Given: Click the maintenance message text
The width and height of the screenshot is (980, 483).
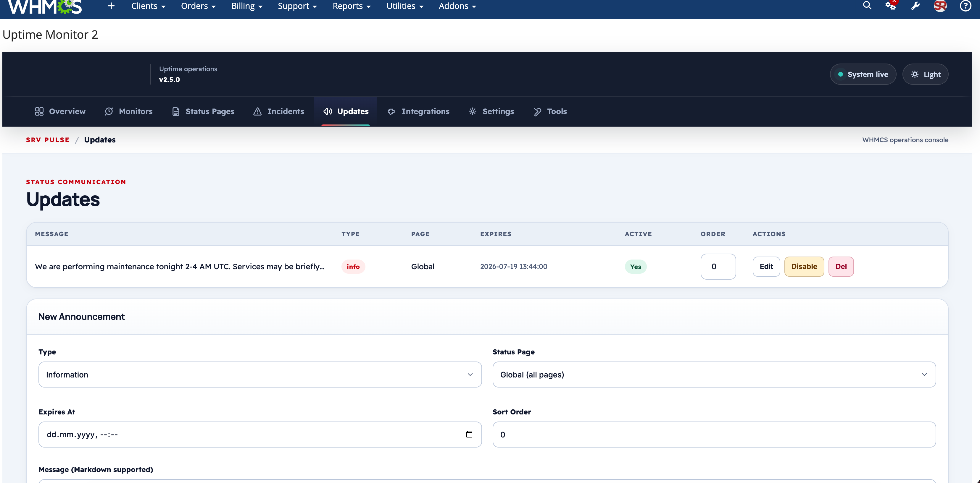Looking at the screenshot, I should pyautogui.click(x=180, y=266).
